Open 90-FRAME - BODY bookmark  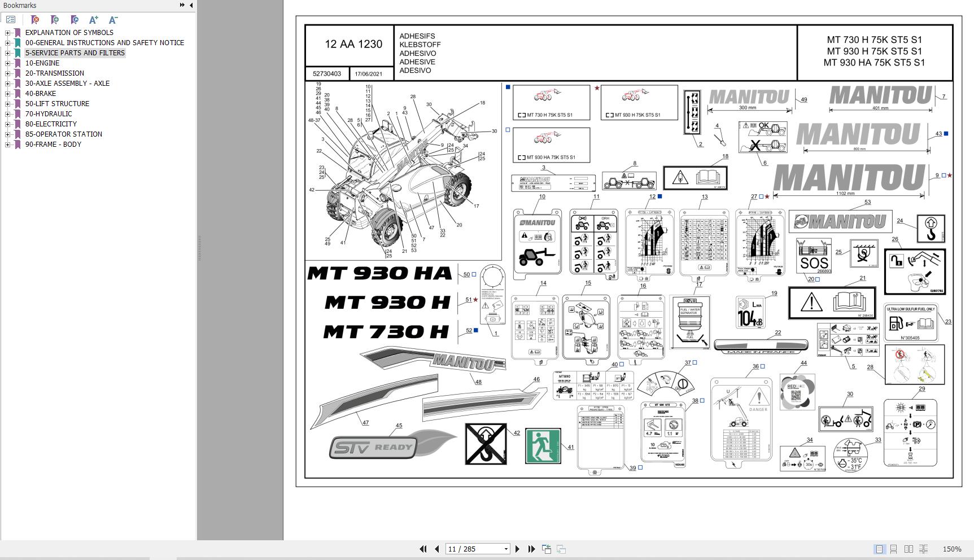click(x=53, y=145)
